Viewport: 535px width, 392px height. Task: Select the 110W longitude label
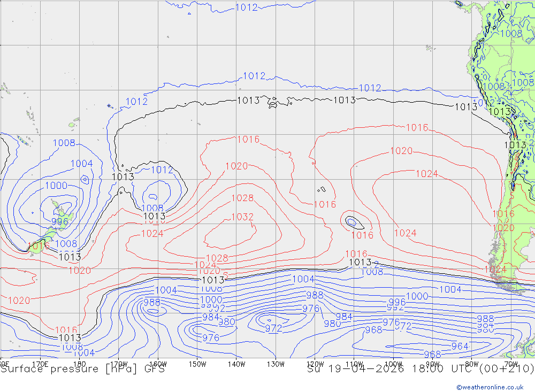pyautogui.click(x=354, y=364)
